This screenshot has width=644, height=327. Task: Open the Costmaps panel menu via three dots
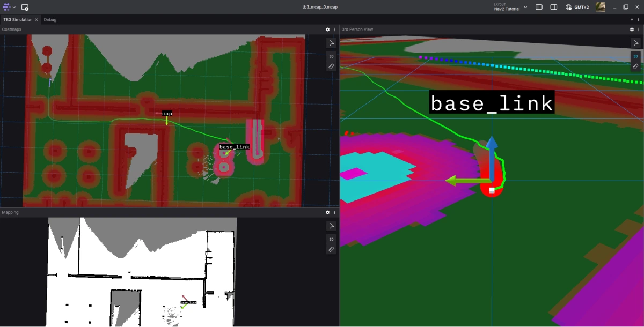coord(334,29)
